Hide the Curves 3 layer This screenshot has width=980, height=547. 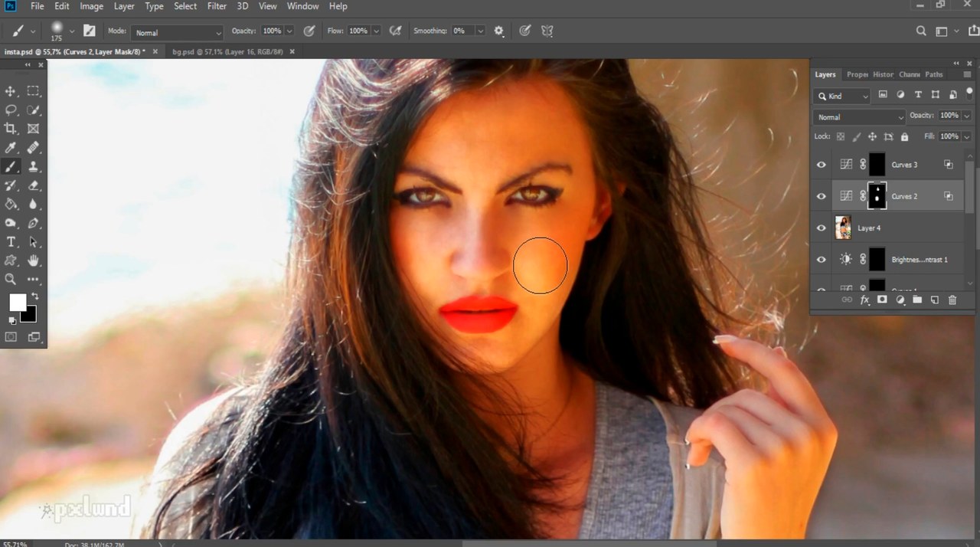click(822, 165)
